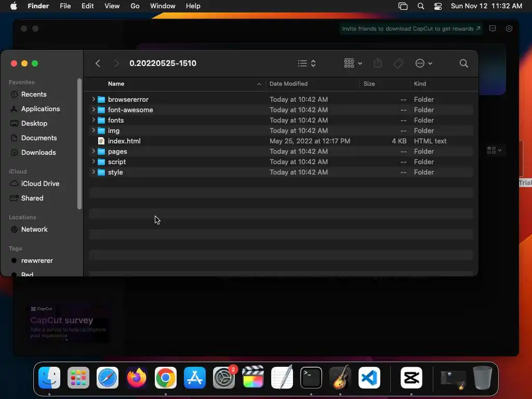
Task: Click CapCut invite friends rewards link
Action: click(411, 29)
